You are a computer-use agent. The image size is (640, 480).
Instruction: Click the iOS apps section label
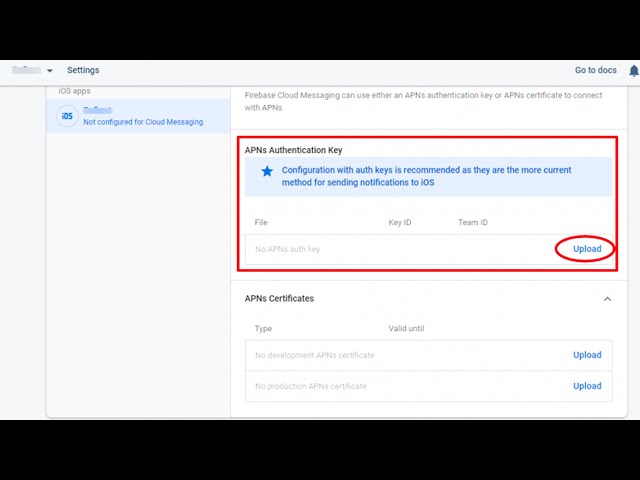click(x=74, y=91)
